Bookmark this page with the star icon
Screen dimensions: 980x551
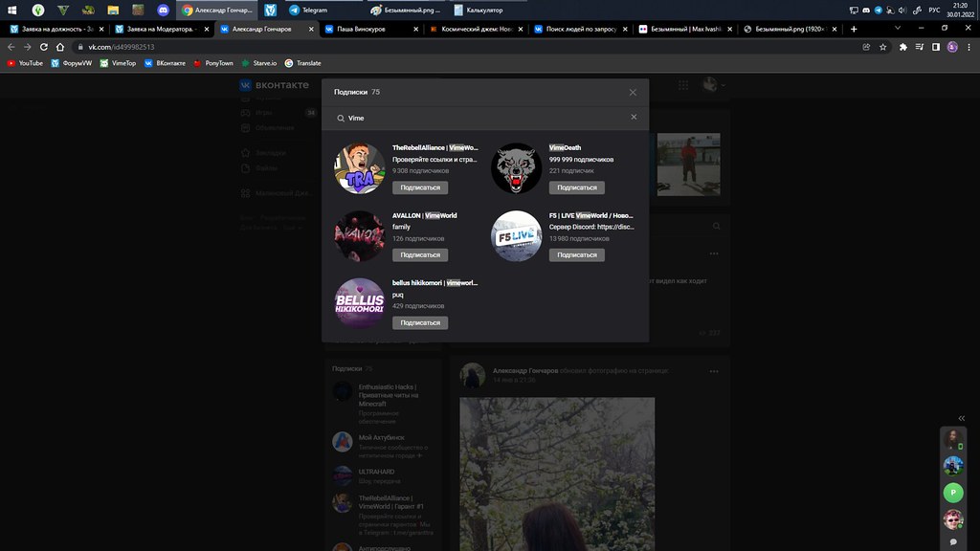[x=883, y=47]
